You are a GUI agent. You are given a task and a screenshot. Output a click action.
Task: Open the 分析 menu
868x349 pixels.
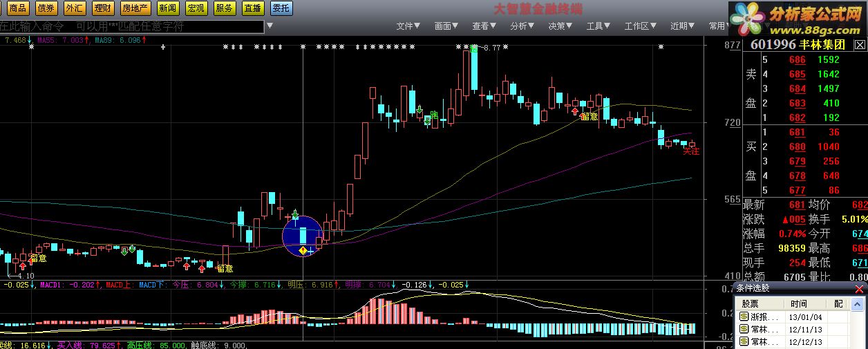(522, 26)
